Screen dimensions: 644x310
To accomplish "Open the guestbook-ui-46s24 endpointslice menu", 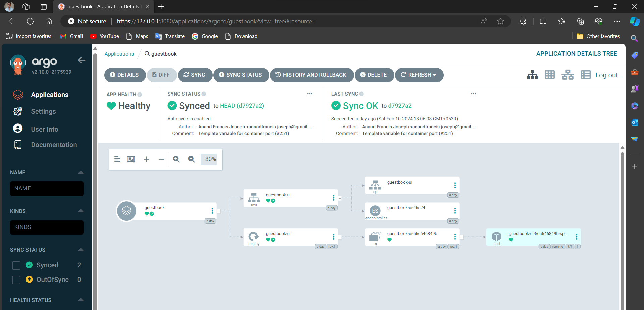I will click(455, 211).
